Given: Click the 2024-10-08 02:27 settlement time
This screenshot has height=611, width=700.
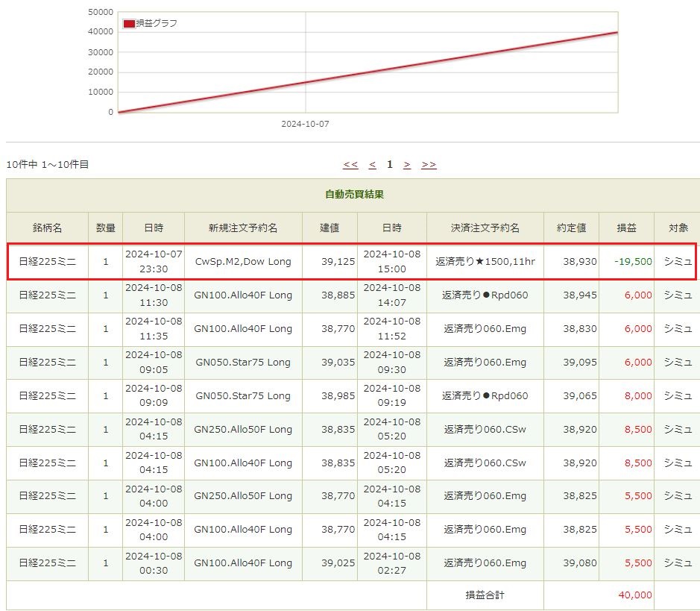Looking at the screenshot, I should [x=392, y=563].
